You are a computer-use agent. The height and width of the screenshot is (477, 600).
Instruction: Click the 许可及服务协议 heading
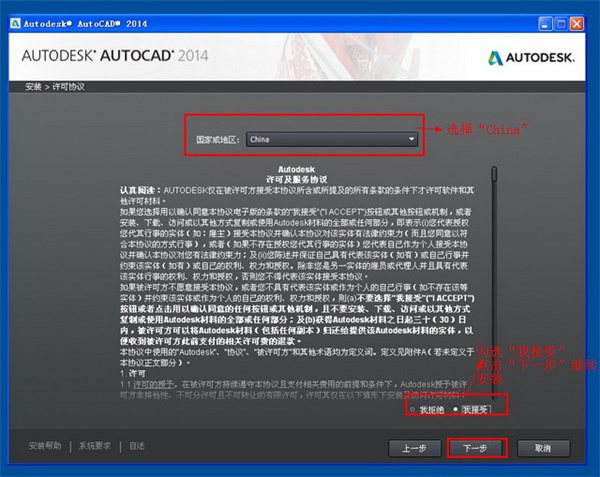[297, 179]
